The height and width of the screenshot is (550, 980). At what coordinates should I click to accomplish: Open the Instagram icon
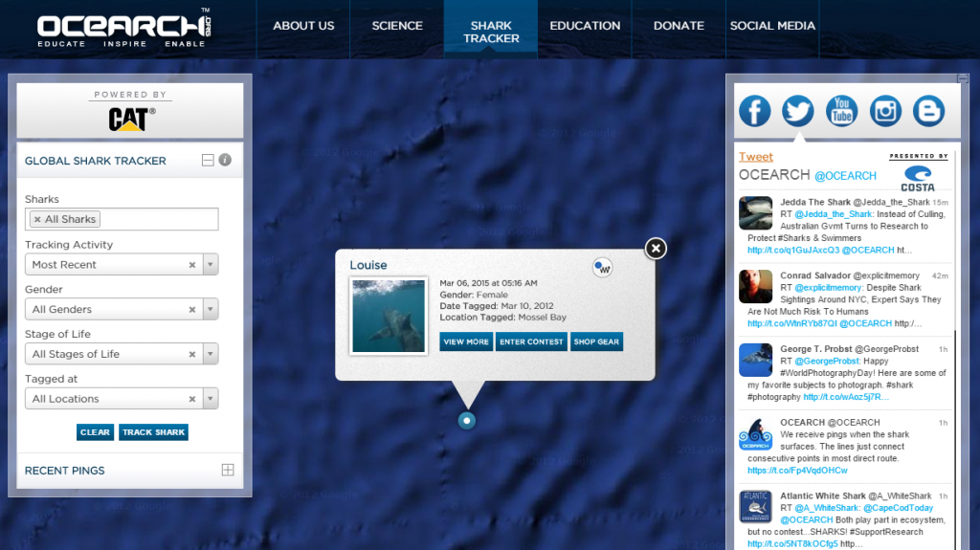[885, 111]
